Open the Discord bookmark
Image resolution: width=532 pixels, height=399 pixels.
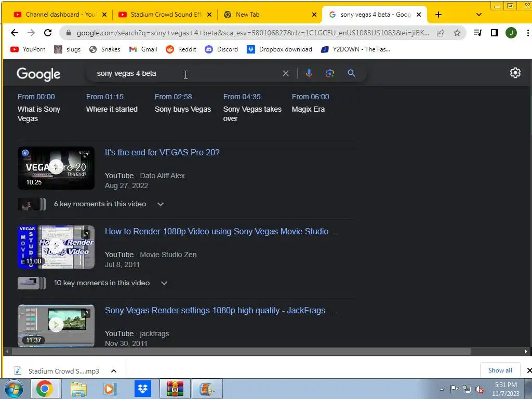[x=221, y=49]
